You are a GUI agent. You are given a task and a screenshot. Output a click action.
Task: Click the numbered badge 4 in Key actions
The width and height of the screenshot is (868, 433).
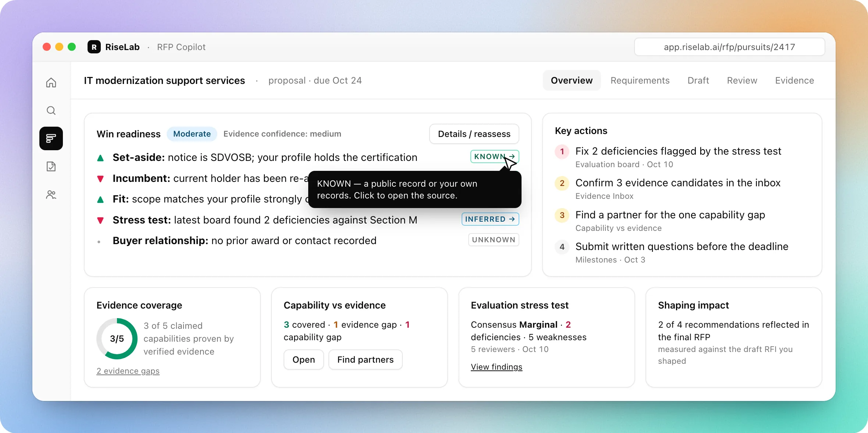coord(562,247)
